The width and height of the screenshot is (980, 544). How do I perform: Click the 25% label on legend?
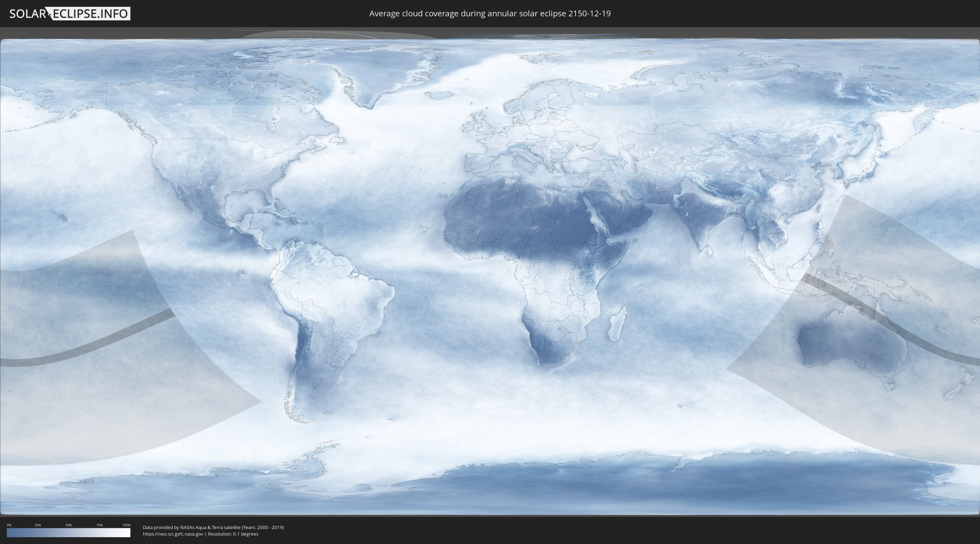coord(38,525)
